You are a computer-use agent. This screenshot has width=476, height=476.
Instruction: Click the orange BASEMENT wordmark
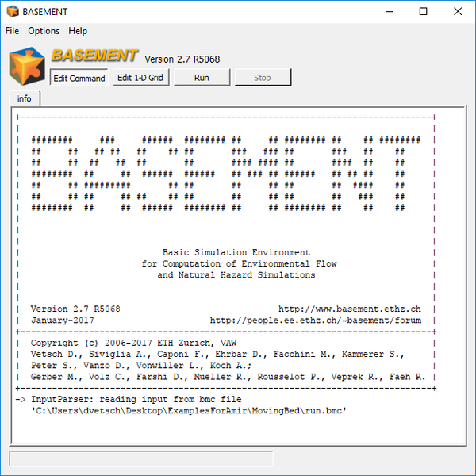click(94, 56)
